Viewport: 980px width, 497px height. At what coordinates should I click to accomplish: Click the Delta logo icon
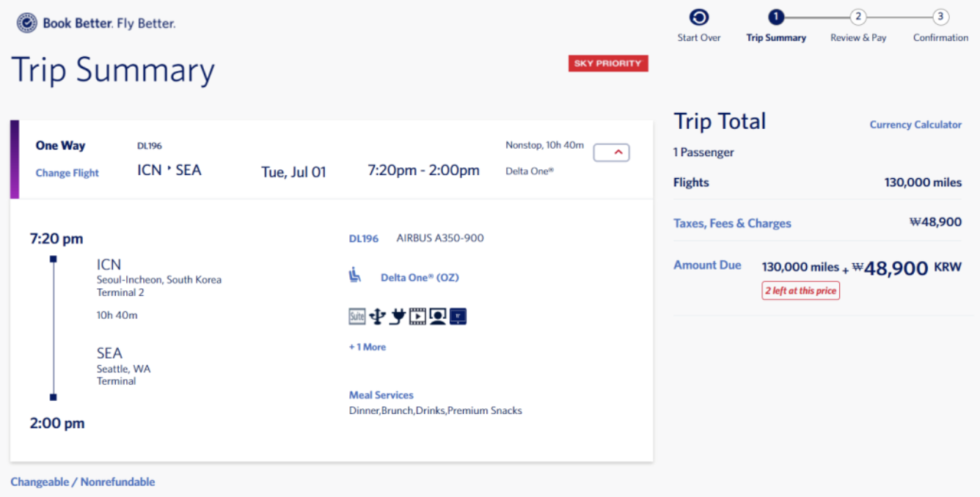(x=27, y=23)
